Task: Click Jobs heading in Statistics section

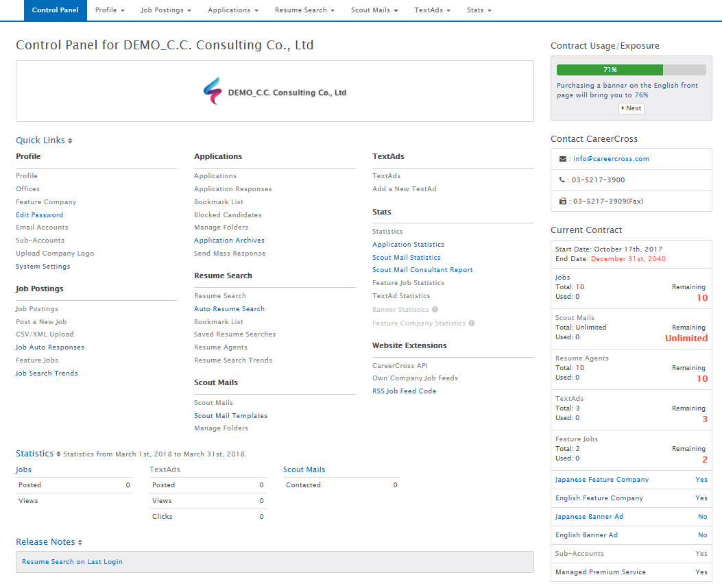Action: (x=23, y=469)
